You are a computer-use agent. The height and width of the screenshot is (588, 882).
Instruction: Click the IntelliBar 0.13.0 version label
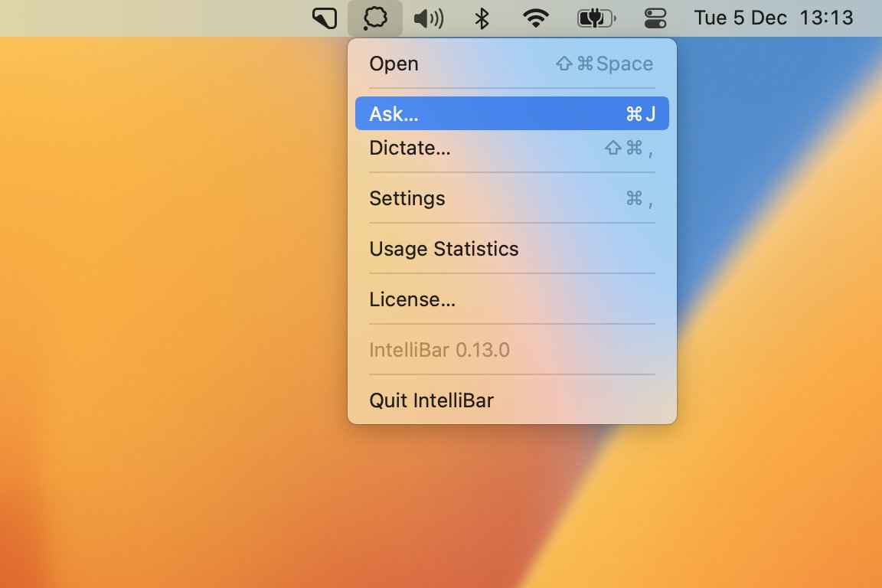point(439,350)
